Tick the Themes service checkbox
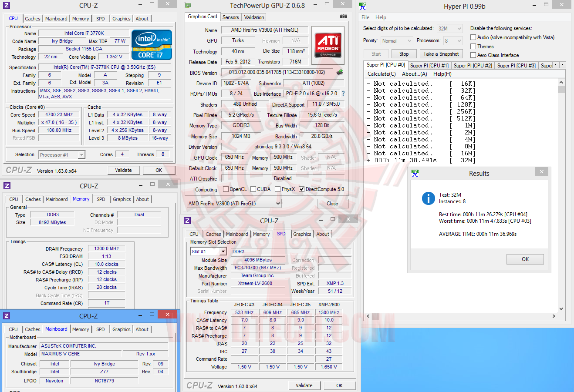The height and width of the screenshot is (392, 574). coord(473,47)
